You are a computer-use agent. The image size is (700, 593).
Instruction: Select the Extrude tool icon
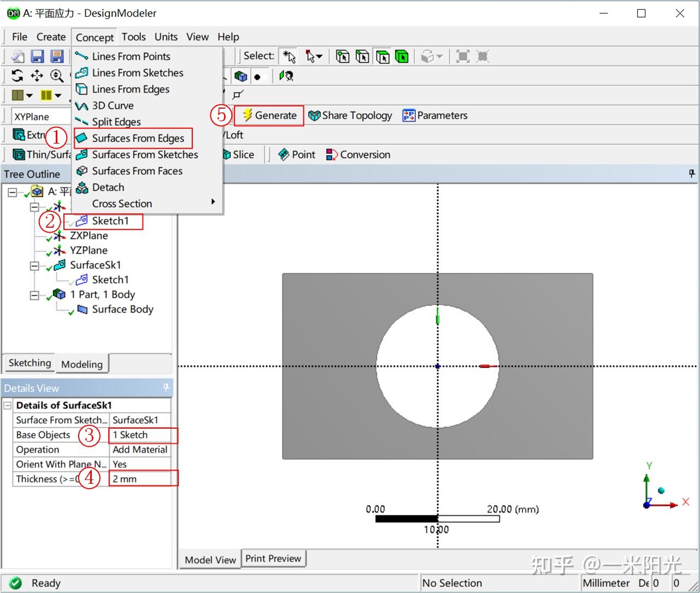[x=18, y=135]
